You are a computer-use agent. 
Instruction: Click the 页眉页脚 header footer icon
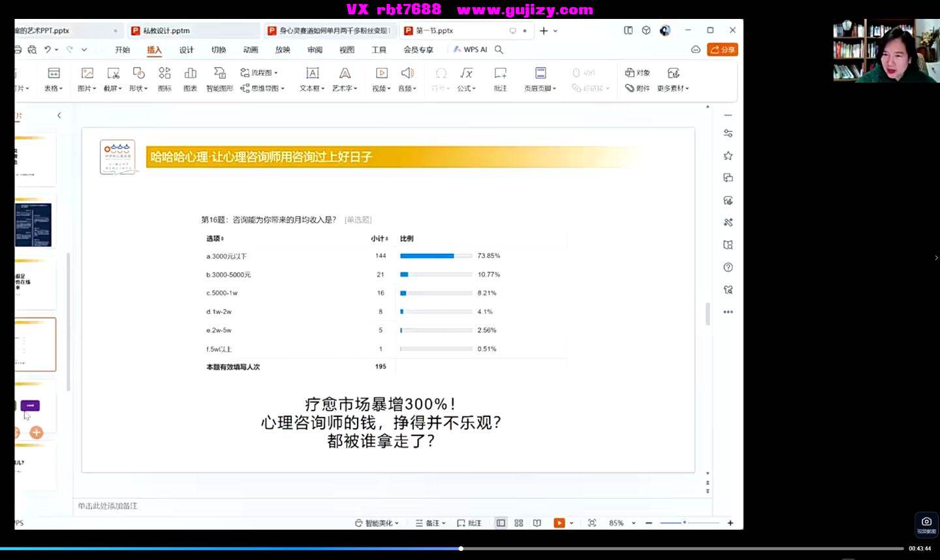[540, 73]
